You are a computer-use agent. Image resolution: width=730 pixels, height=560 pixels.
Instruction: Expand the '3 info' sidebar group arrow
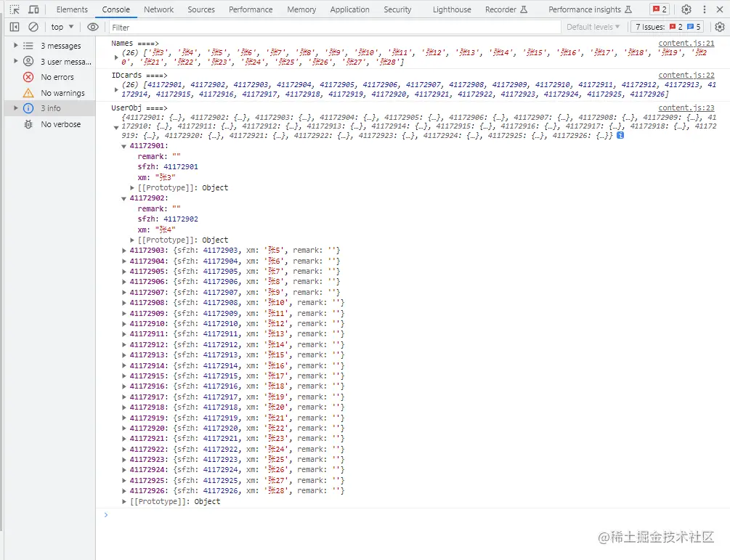(x=15, y=108)
